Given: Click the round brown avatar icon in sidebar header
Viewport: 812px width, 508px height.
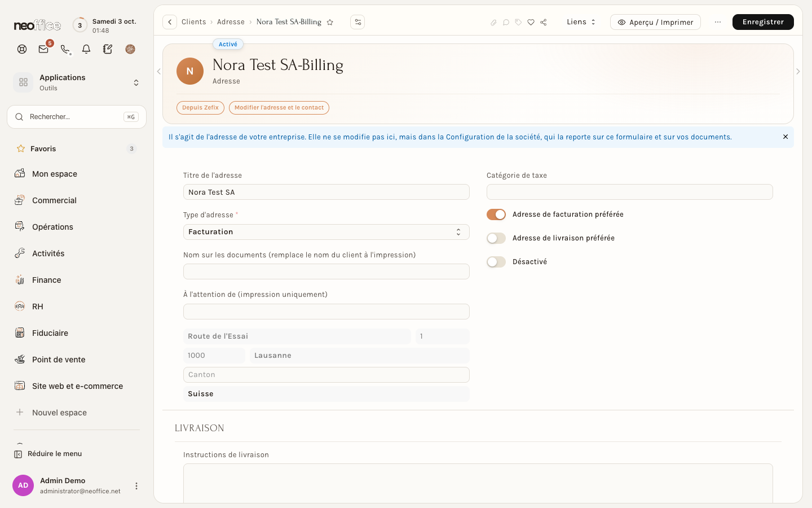Looking at the screenshot, I should (130, 49).
